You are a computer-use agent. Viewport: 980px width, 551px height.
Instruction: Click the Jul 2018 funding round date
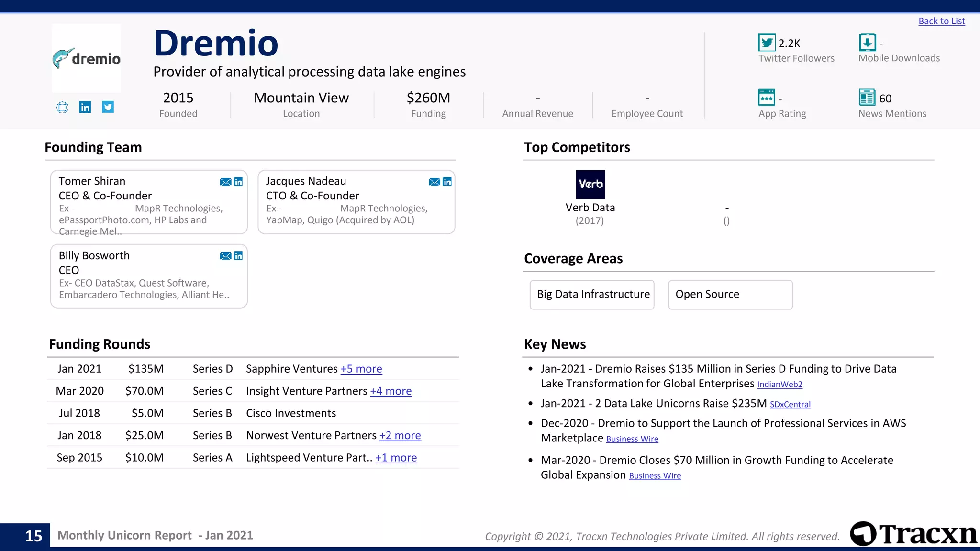coord(79,413)
